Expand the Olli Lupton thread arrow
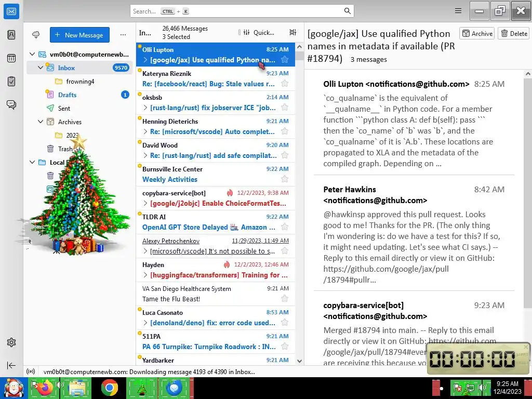Image resolution: width=532 pixels, height=399 pixels. [145, 60]
